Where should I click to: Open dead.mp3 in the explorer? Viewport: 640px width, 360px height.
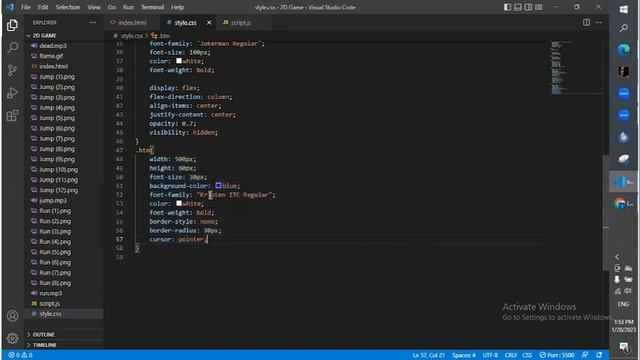point(53,46)
